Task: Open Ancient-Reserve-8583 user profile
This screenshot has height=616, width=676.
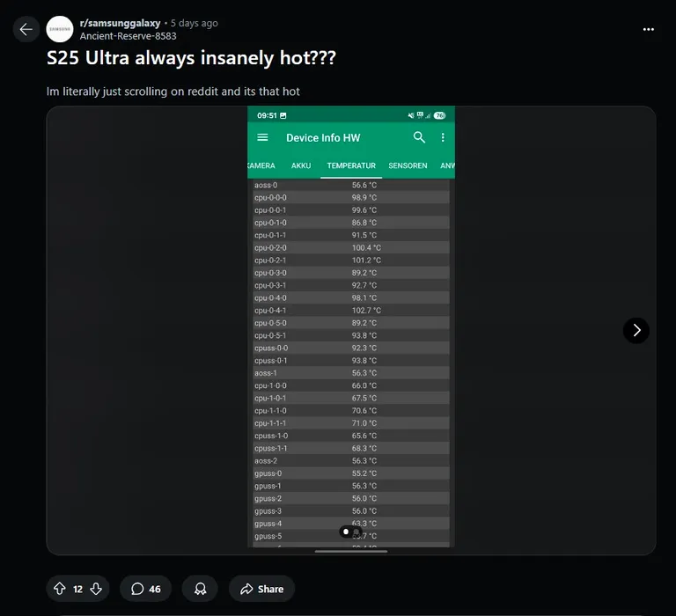Action: [128, 36]
